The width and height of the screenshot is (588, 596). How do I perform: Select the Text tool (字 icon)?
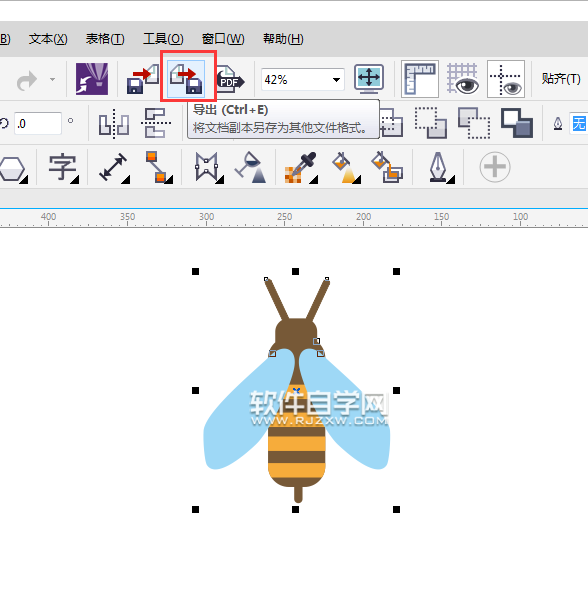[x=63, y=167]
